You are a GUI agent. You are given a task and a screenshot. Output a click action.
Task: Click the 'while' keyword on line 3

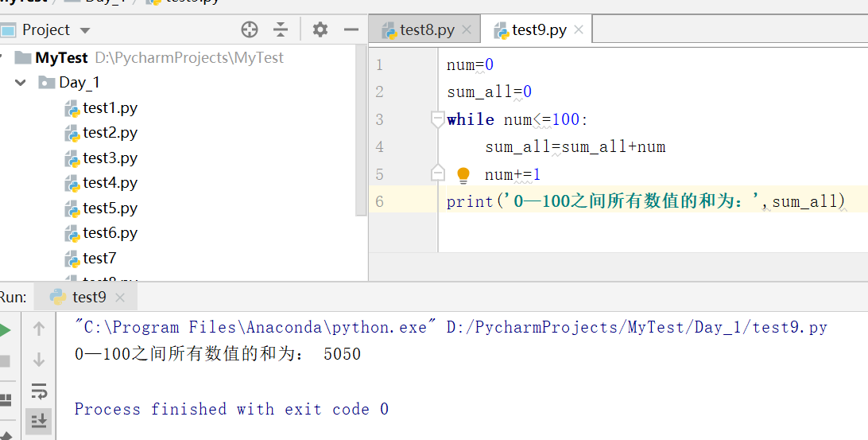click(471, 119)
